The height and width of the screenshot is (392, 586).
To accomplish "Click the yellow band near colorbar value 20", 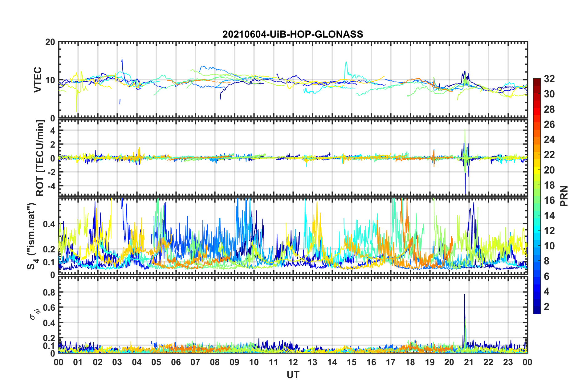I will click(x=537, y=169).
